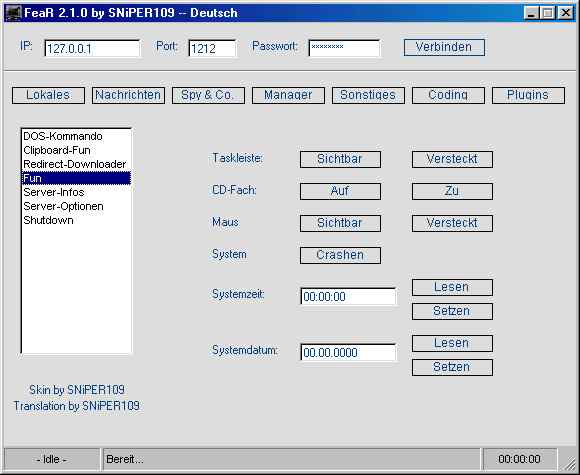Click the Systemdatum input field

click(x=348, y=353)
